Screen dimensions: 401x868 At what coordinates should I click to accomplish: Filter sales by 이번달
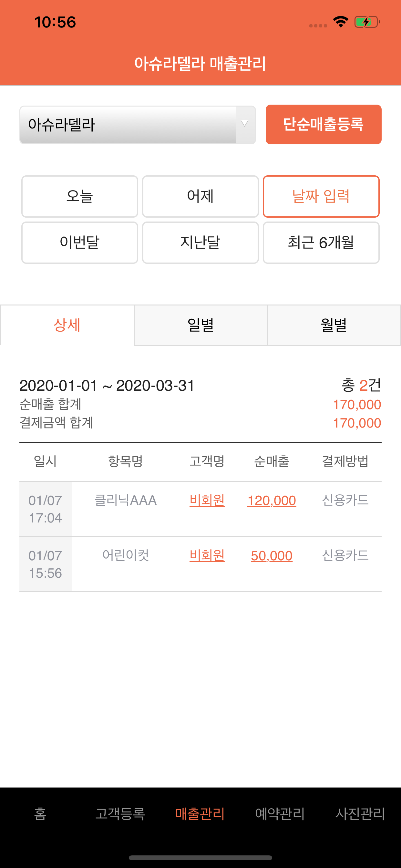80,242
